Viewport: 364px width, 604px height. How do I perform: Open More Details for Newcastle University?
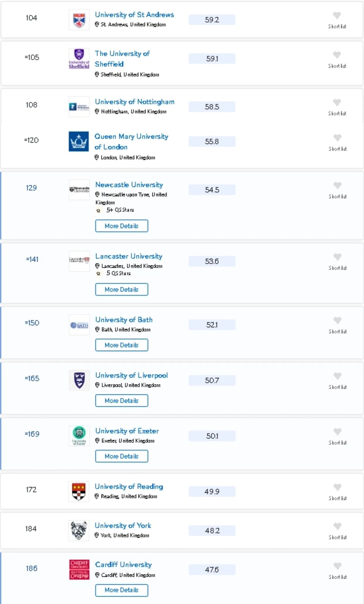click(122, 226)
